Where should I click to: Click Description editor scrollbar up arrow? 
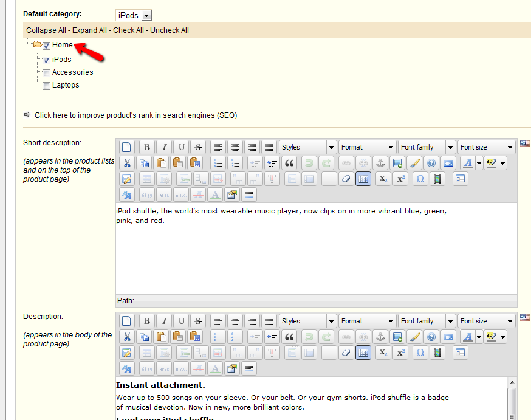[512, 382]
